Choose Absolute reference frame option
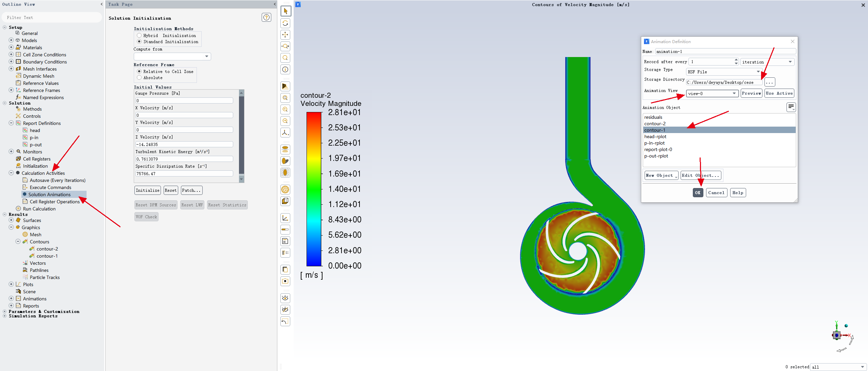Screen dimensions: 868x371 (x=139, y=77)
